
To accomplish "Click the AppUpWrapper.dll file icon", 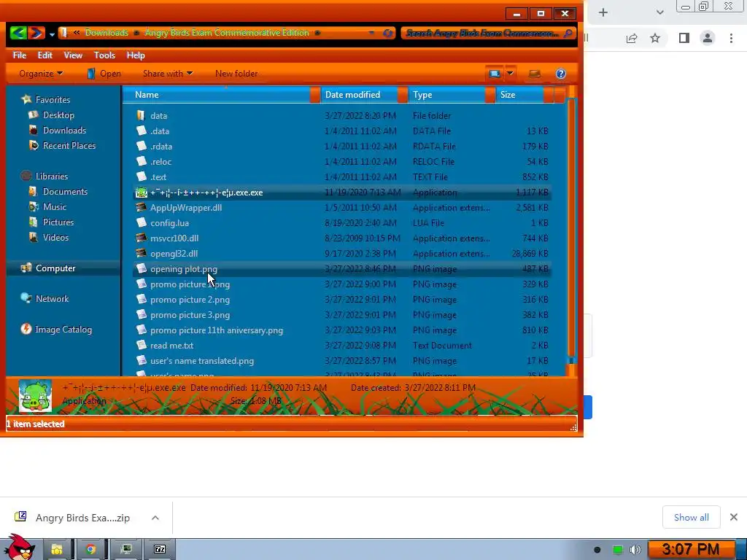I will [x=141, y=207].
